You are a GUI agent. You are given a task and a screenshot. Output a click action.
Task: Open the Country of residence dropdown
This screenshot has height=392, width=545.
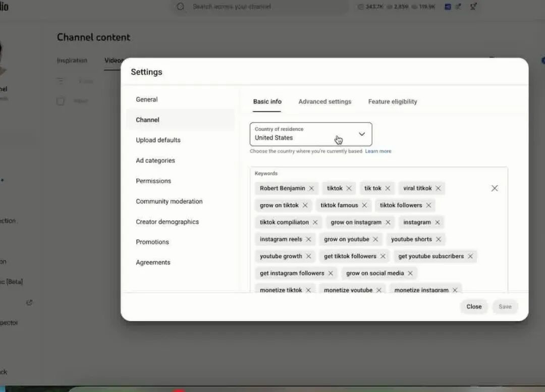(x=361, y=134)
